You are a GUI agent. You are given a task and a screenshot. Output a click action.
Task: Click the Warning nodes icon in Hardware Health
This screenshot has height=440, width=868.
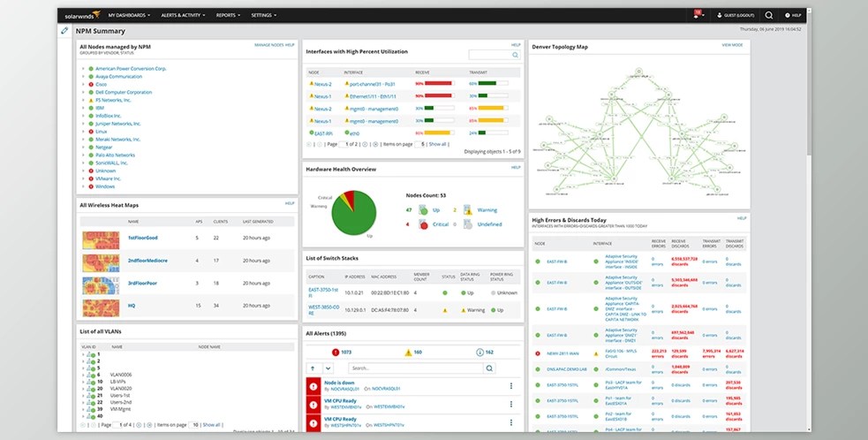click(x=468, y=210)
